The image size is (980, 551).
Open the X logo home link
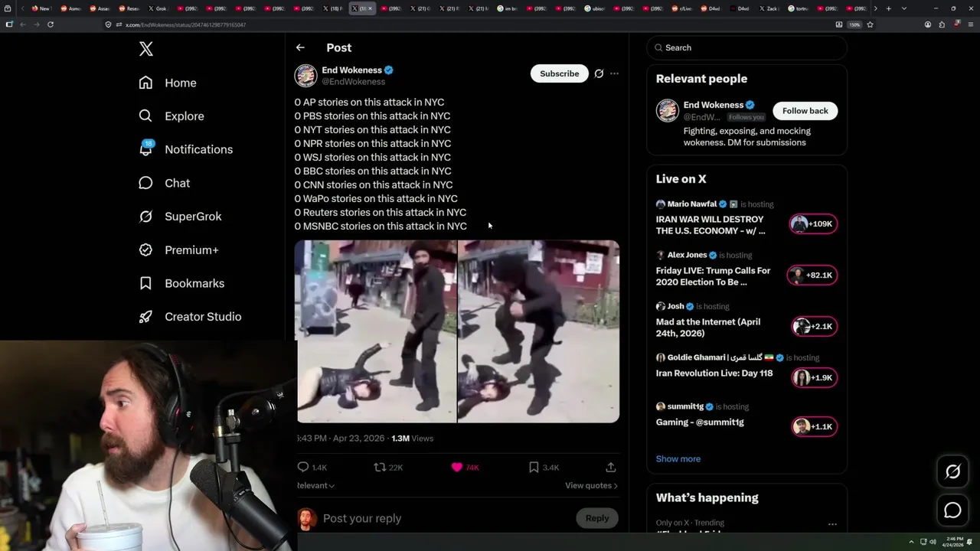click(146, 49)
